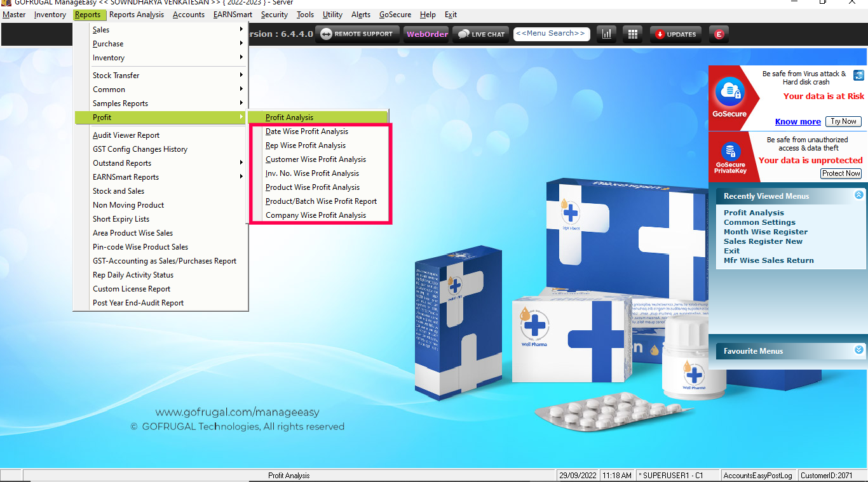This screenshot has width=868, height=482.
Task: Expand the Outstand Reports submenu
Action: point(161,163)
